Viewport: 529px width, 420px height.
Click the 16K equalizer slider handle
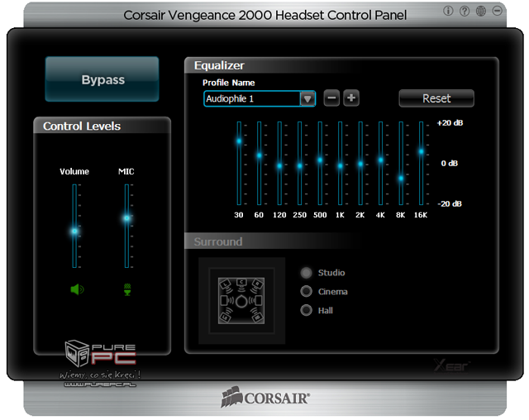pyautogui.click(x=421, y=151)
